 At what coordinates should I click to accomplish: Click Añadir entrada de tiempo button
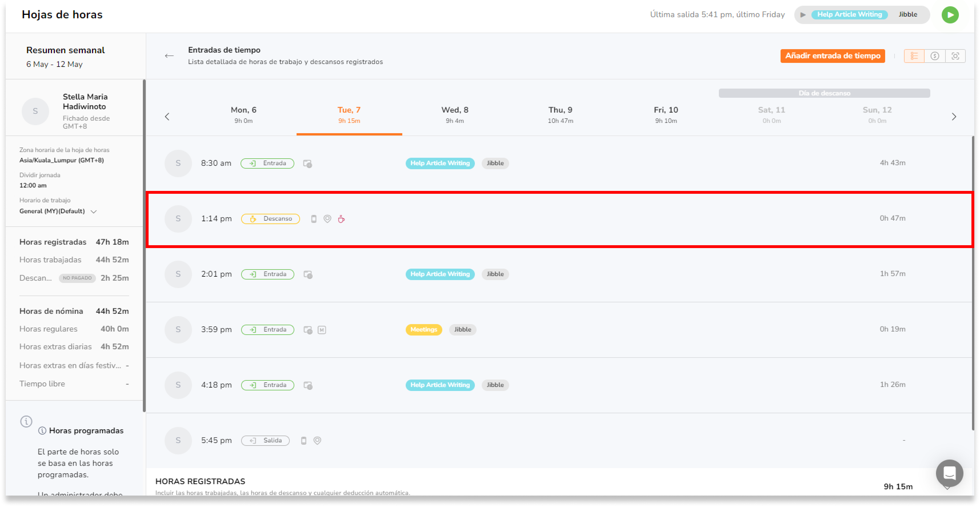click(x=832, y=56)
